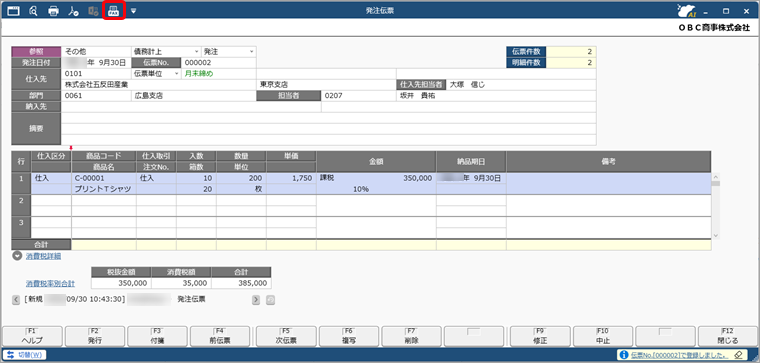Select row 3 header in detail grid
This screenshot has width=760, height=363.
pyautogui.click(x=21, y=227)
